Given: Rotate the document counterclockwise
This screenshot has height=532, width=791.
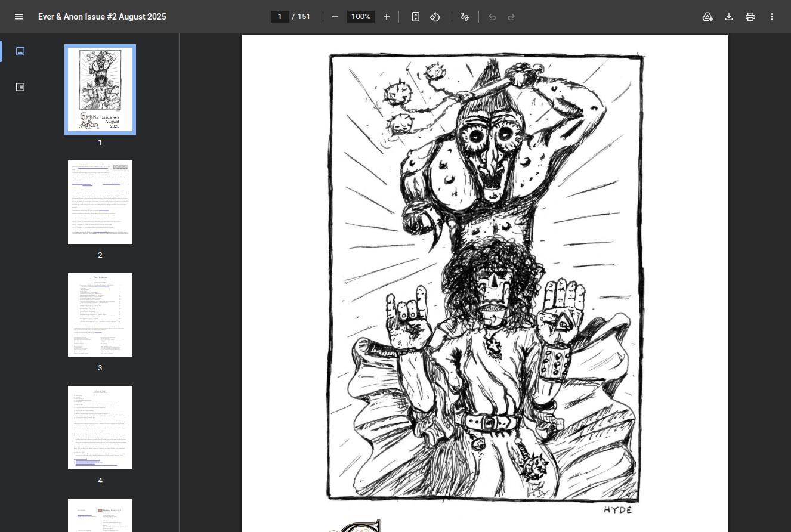Looking at the screenshot, I should click(x=435, y=17).
